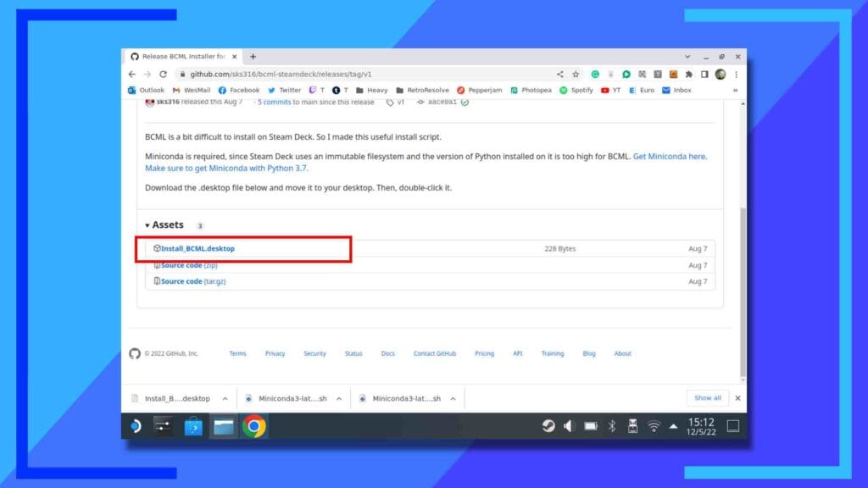Open the Pricing footer link
868x488 pixels.
pyautogui.click(x=484, y=353)
